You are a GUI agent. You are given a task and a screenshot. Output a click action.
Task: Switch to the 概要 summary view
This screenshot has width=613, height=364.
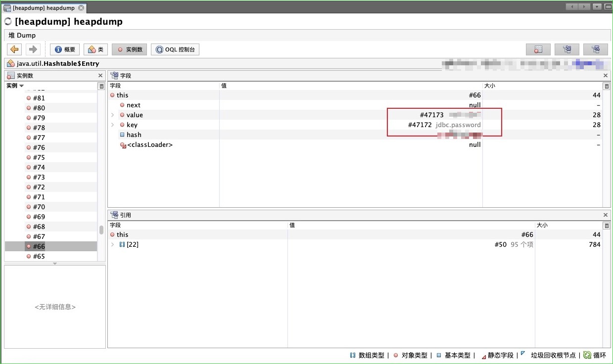pyautogui.click(x=64, y=49)
